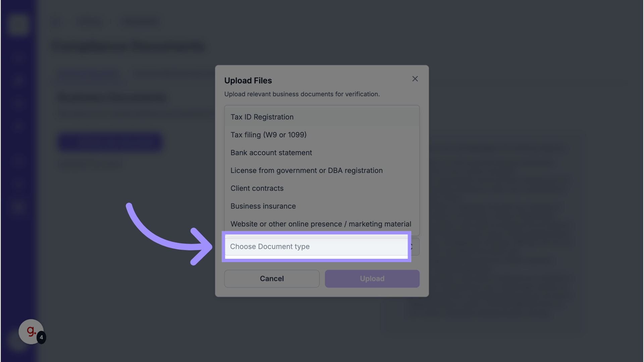Click the '4' step counter badge

41,337
